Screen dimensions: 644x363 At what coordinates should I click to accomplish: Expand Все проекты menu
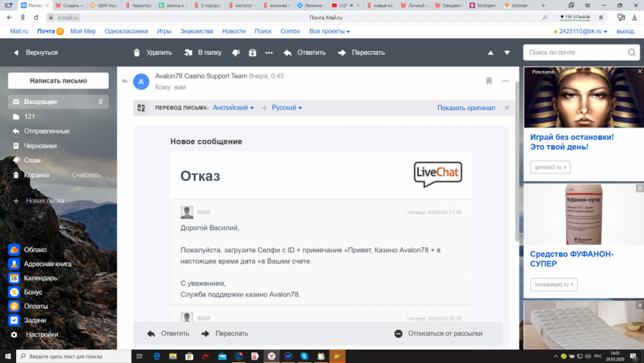pyautogui.click(x=329, y=31)
